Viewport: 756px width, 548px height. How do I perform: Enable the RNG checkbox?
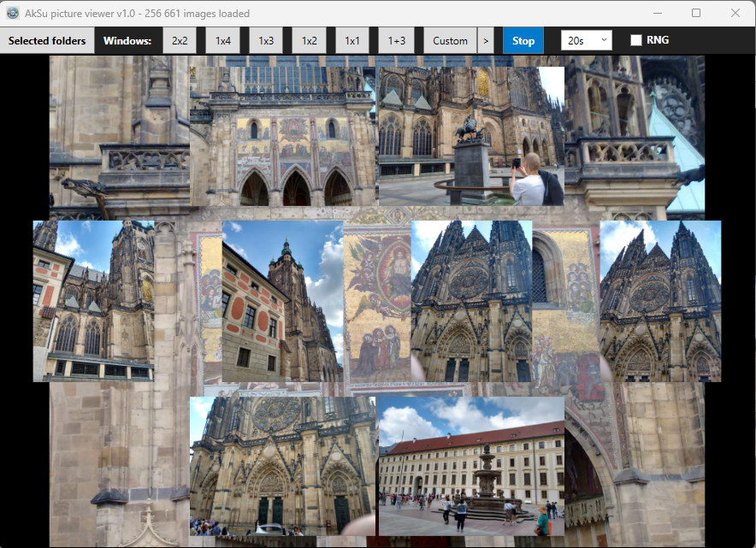pyautogui.click(x=636, y=40)
